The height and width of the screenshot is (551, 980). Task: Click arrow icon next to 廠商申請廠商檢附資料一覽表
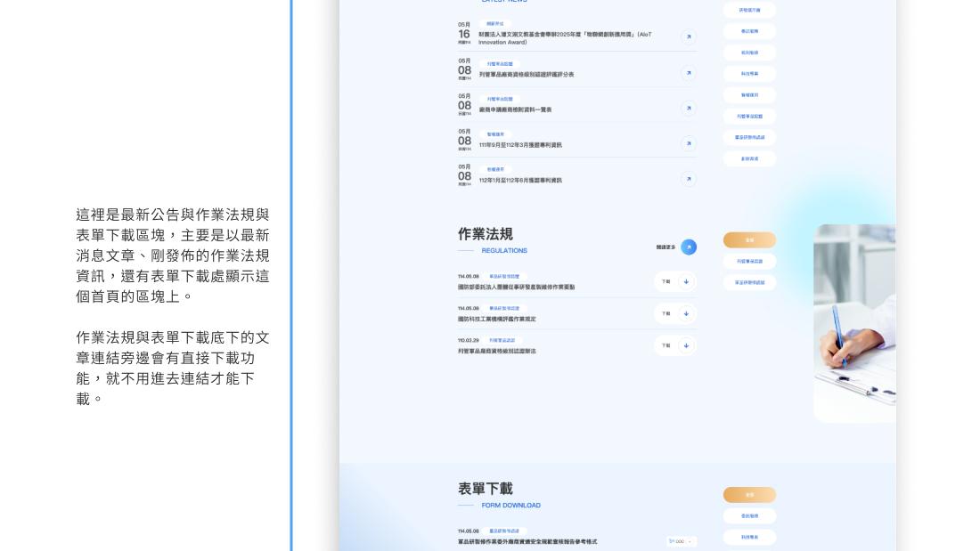tap(688, 109)
